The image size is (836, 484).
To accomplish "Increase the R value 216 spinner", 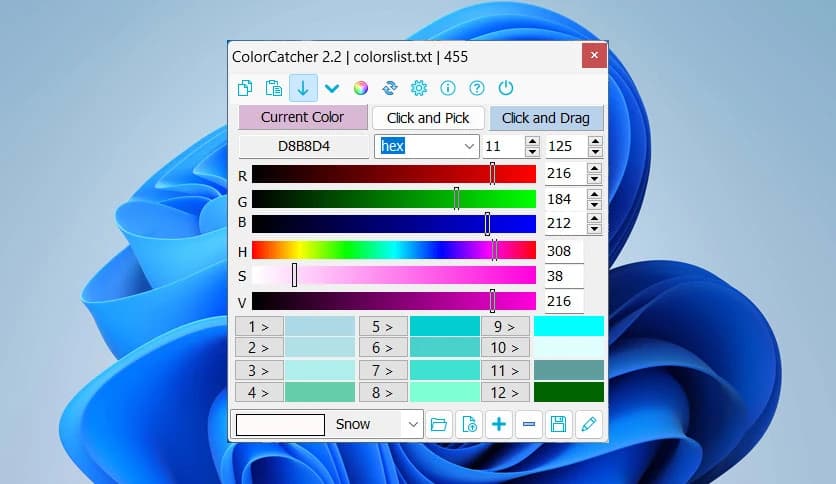I will click(594, 168).
